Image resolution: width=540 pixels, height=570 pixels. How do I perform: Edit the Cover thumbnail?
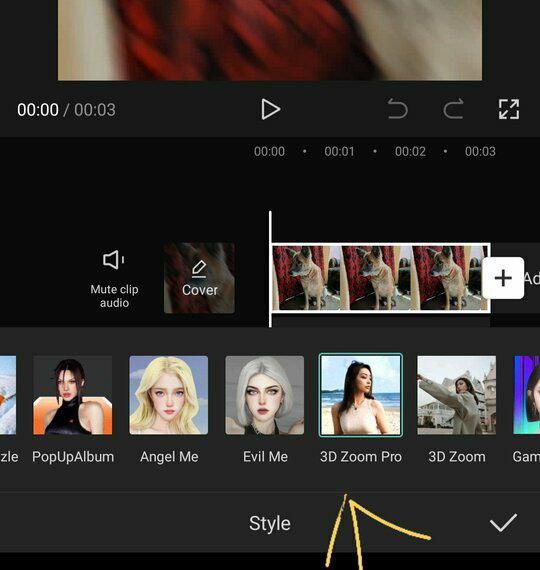coord(199,278)
